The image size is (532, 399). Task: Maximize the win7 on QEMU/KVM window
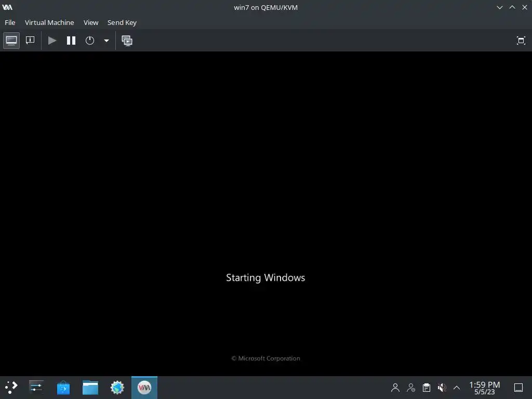click(512, 7)
